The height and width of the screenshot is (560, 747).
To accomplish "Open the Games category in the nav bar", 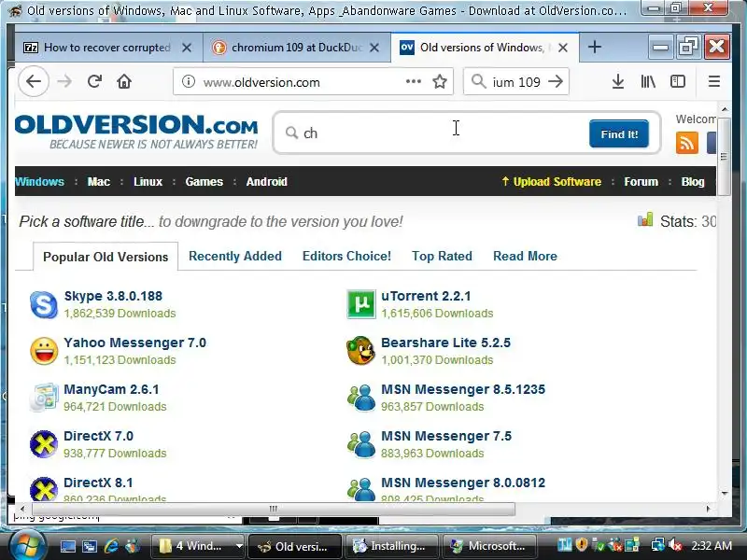I will tap(204, 181).
